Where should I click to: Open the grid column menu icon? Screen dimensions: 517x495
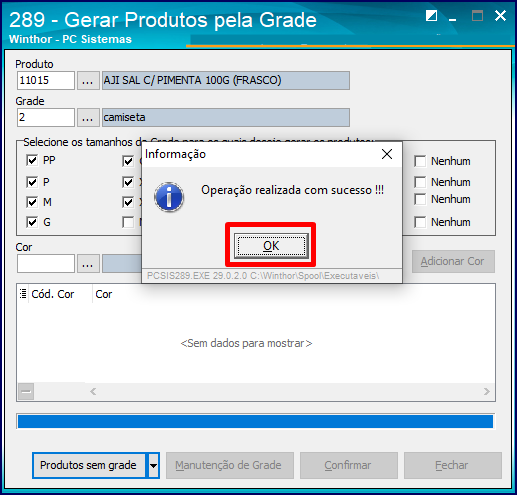23,294
